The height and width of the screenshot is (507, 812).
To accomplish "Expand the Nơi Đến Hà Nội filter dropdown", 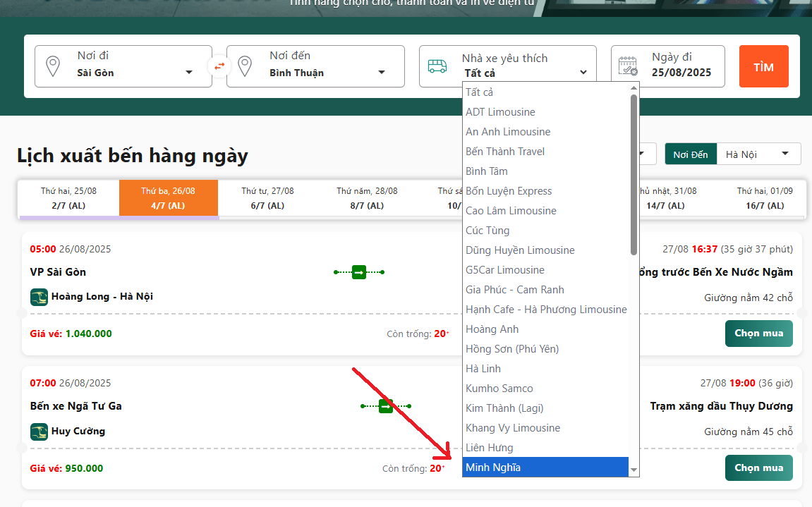I will [x=758, y=154].
